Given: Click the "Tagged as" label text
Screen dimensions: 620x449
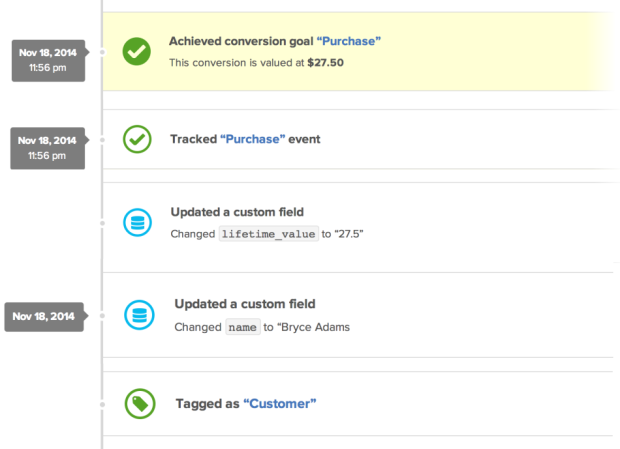Looking at the screenshot, I should coord(207,404).
